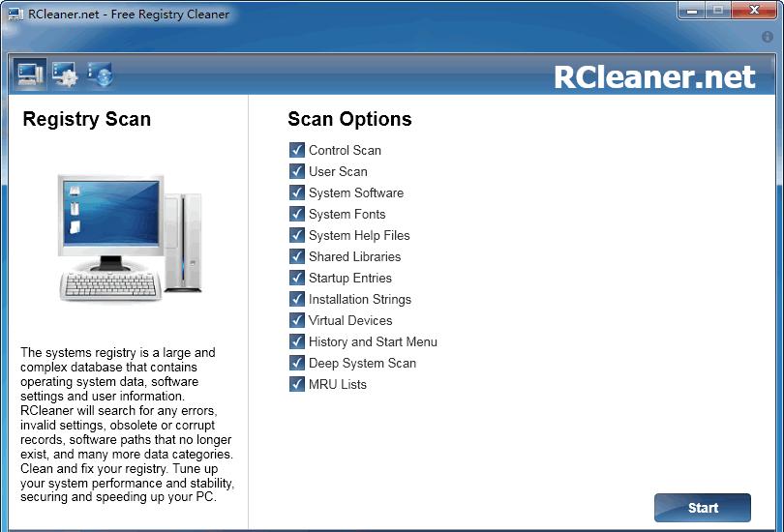Toggle the Shared Libraries checkbox

(x=297, y=256)
